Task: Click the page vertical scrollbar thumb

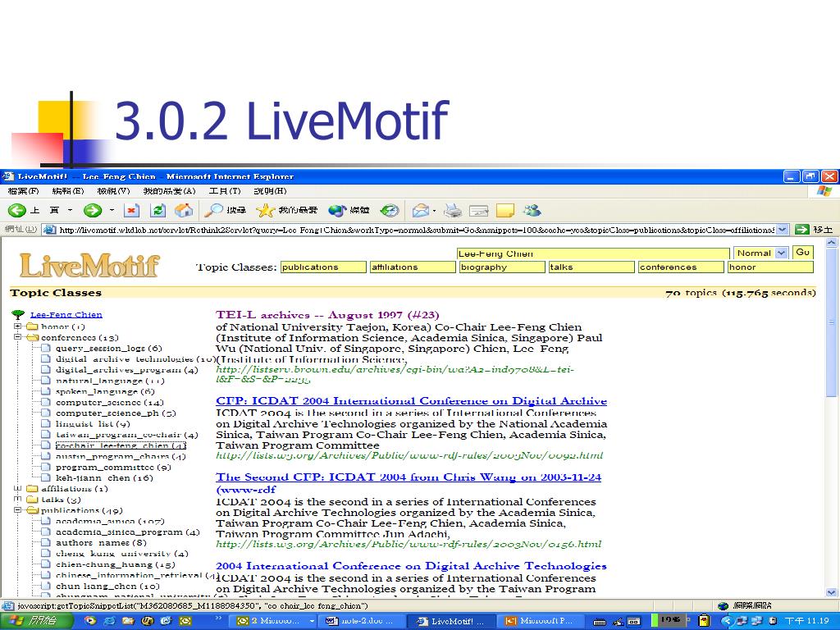Action: [x=832, y=322]
